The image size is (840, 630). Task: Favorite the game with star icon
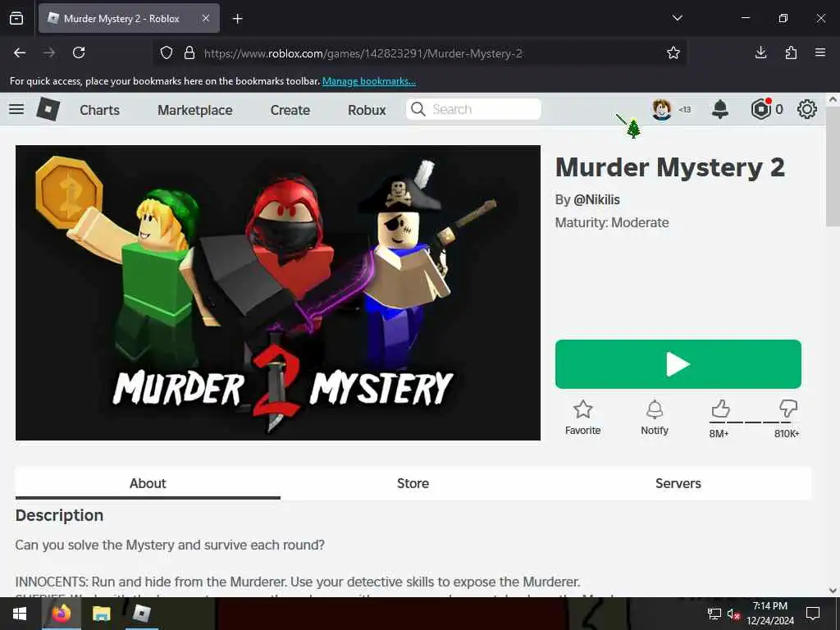click(583, 410)
